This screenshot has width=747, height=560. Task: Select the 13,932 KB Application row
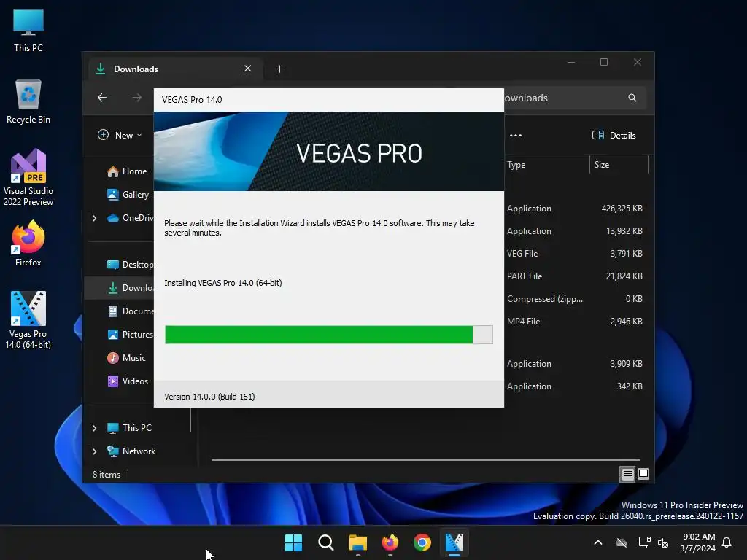click(x=576, y=231)
